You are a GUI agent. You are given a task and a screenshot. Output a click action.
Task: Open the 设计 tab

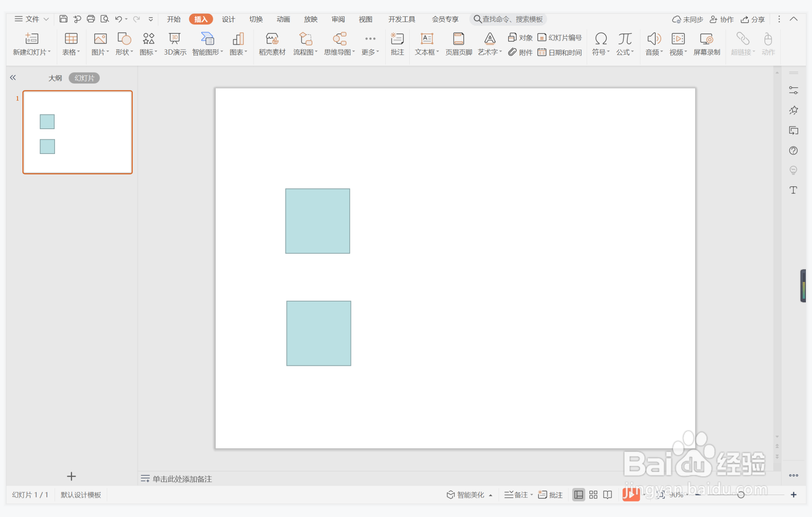tap(228, 19)
